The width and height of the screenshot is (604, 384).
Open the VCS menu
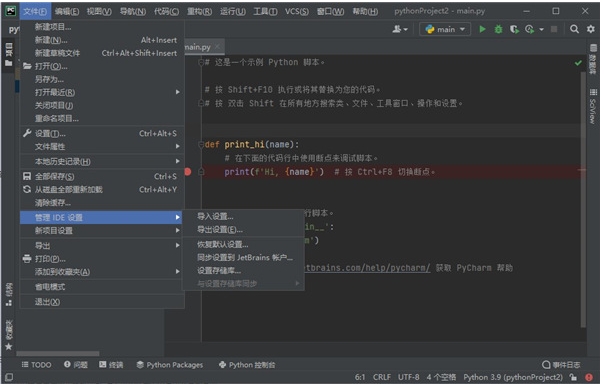point(297,11)
